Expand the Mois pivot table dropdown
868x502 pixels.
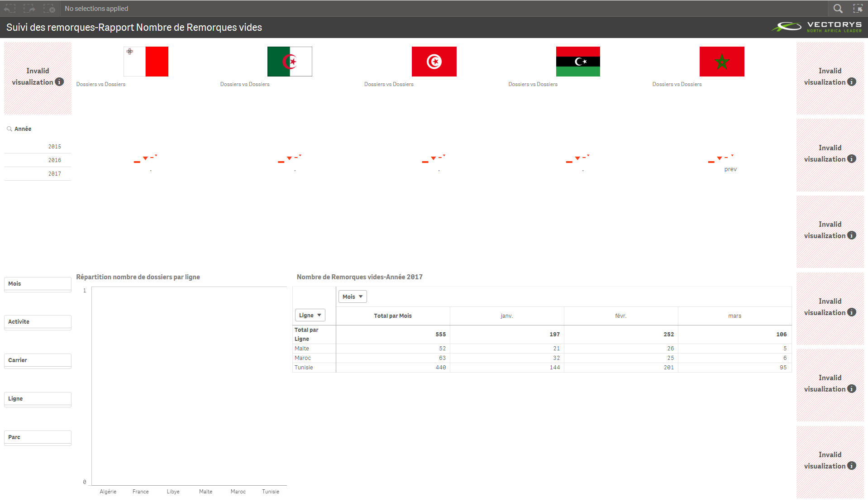tap(353, 297)
